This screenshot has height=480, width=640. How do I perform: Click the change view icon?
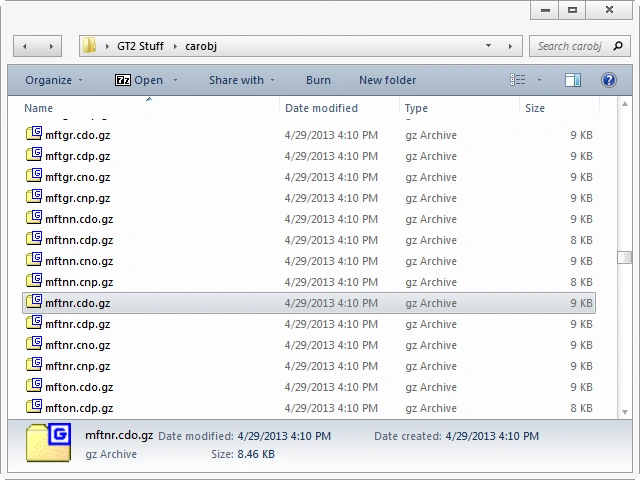pos(518,80)
